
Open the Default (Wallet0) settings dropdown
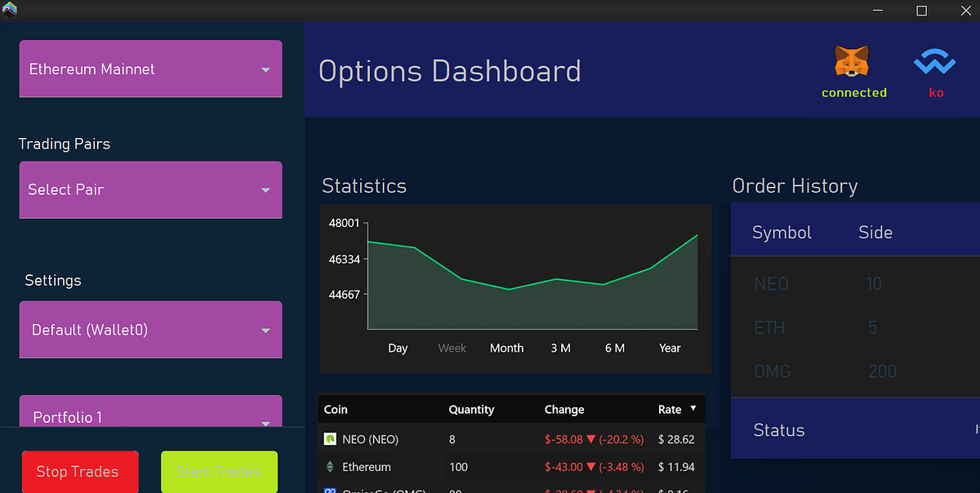click(150, 329)
